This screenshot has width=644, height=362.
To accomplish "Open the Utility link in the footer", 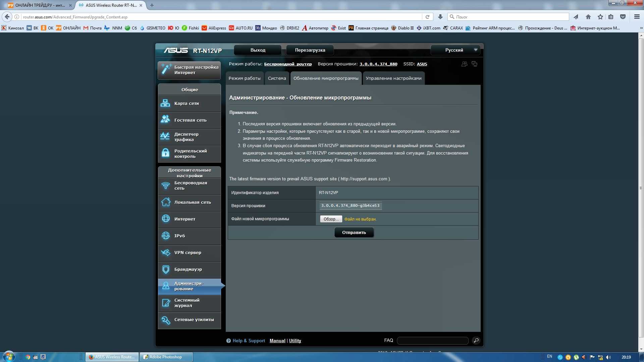I will pos(295,341).
